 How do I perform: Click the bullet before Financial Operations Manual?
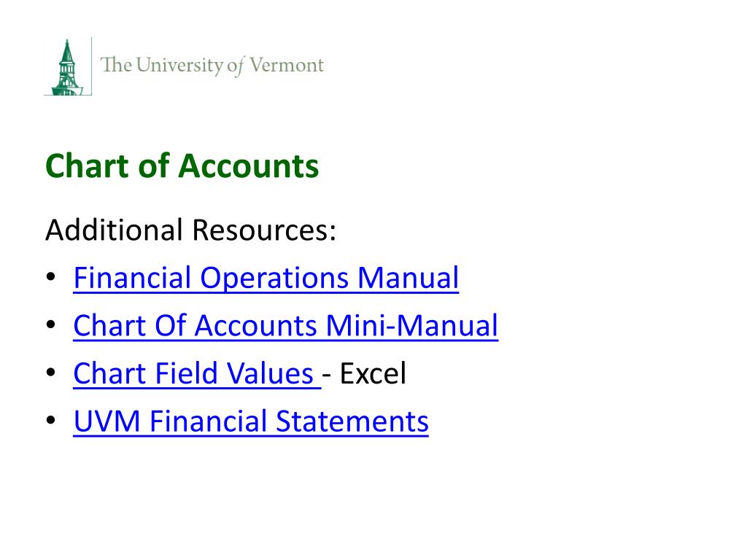tap(51, 277)
